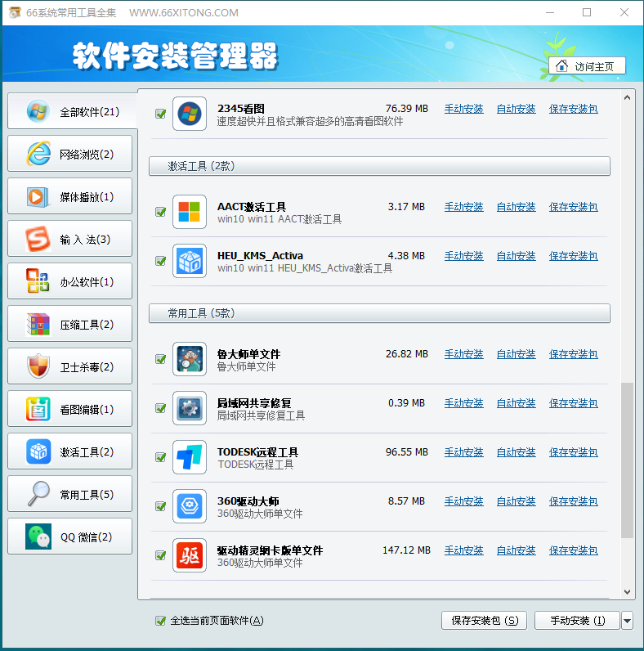Switch to 办公软件(1) category

(69, 281)
